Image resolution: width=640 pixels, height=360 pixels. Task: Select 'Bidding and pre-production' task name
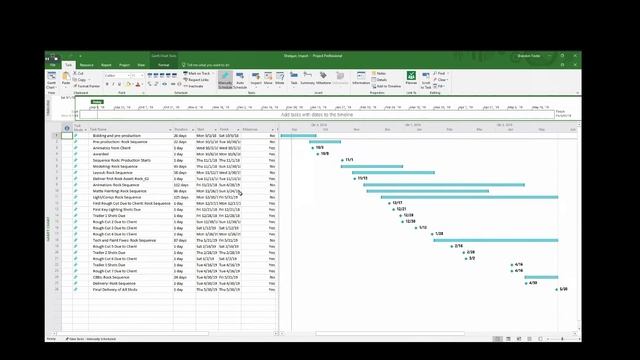116,136
